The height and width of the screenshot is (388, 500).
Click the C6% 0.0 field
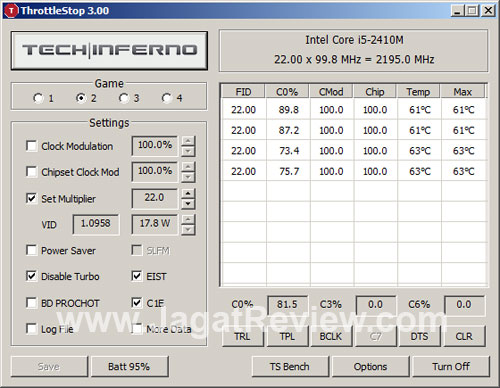tap(464, 305)
